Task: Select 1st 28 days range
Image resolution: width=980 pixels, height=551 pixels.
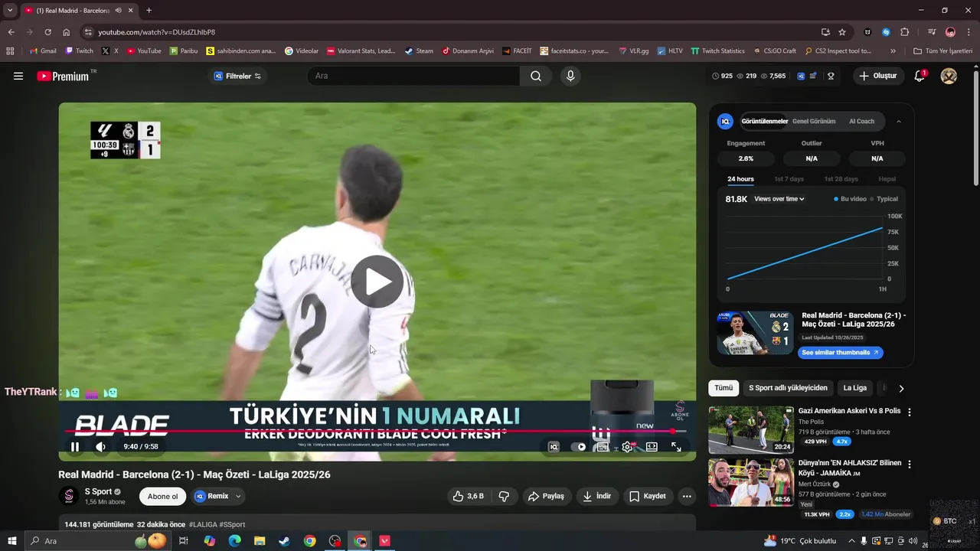Action: [x=841, y=179]
